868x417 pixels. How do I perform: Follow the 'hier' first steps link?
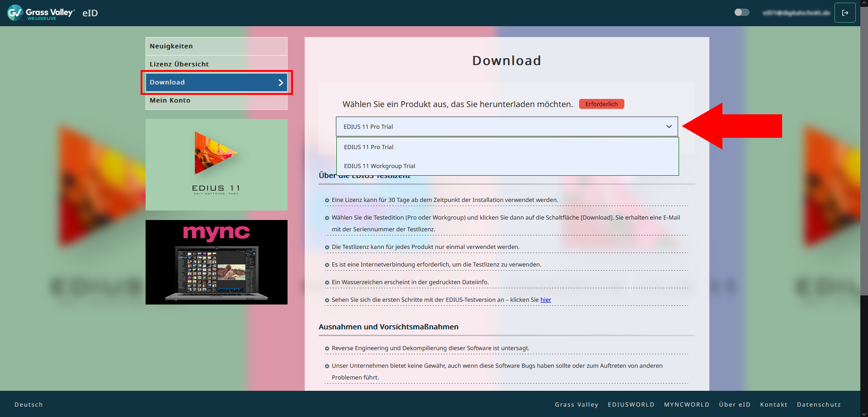[x=545, y=300]
